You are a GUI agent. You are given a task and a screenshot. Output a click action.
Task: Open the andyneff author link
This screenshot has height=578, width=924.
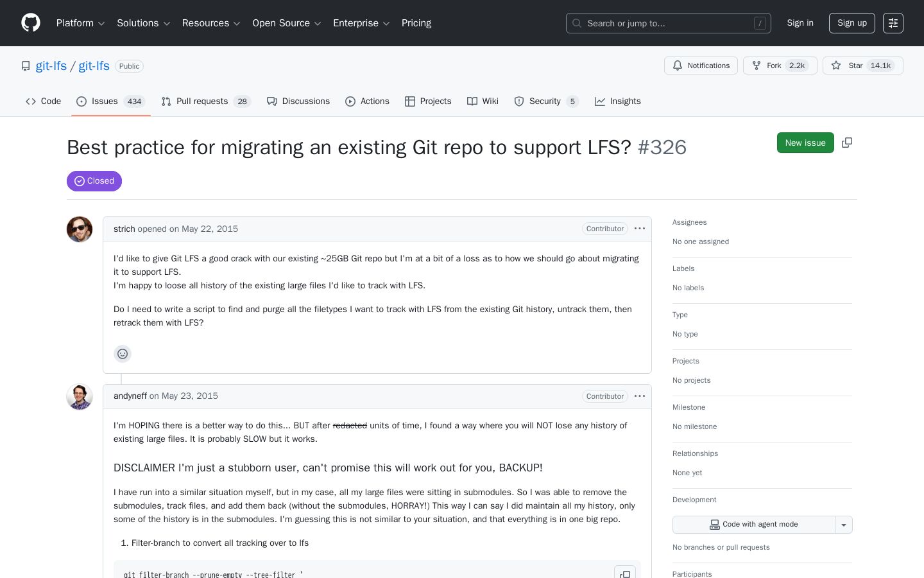tap(130, 396)
